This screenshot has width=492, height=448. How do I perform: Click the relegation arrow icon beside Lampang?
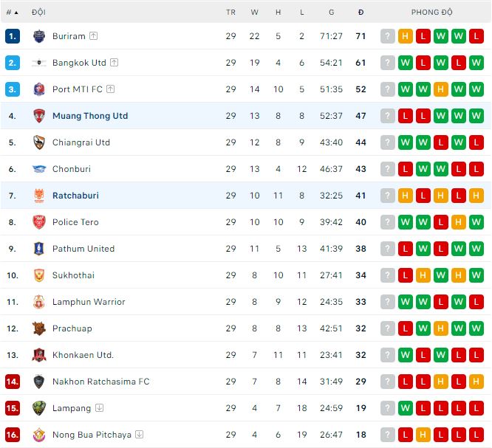(99, 408)
